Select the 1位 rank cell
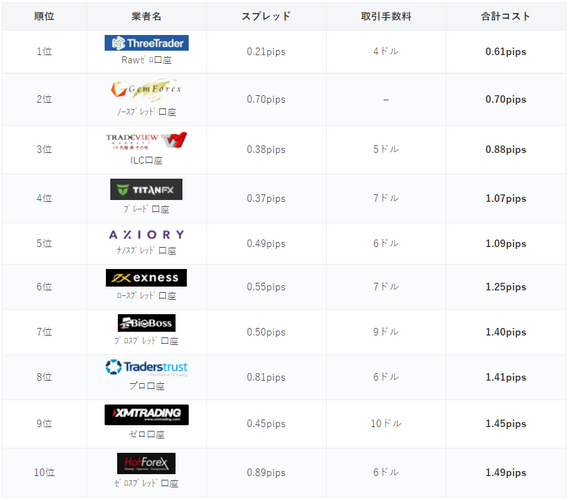 (x=44, y=51)
